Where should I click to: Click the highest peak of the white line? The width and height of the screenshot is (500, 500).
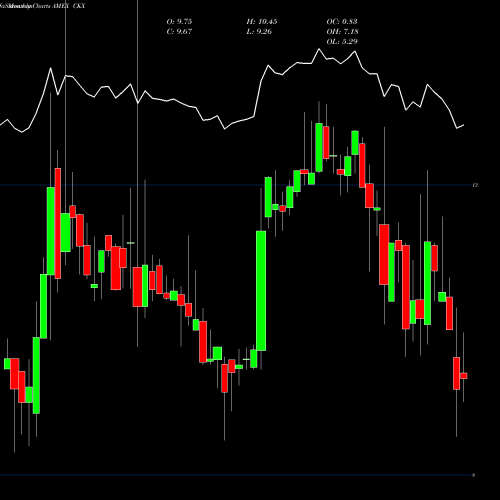(x=319, y=49)
